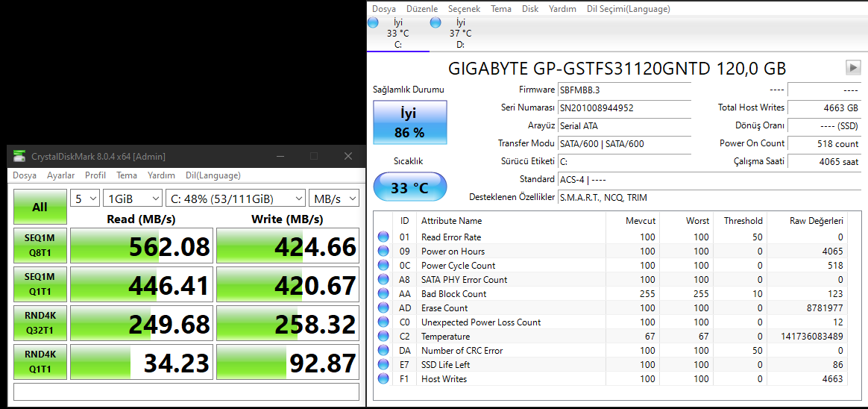Image resolution: width=868 pixels, height=409 pixels.
Task: Click the C: drive health orb icon
Action: (x=373, y=22)
